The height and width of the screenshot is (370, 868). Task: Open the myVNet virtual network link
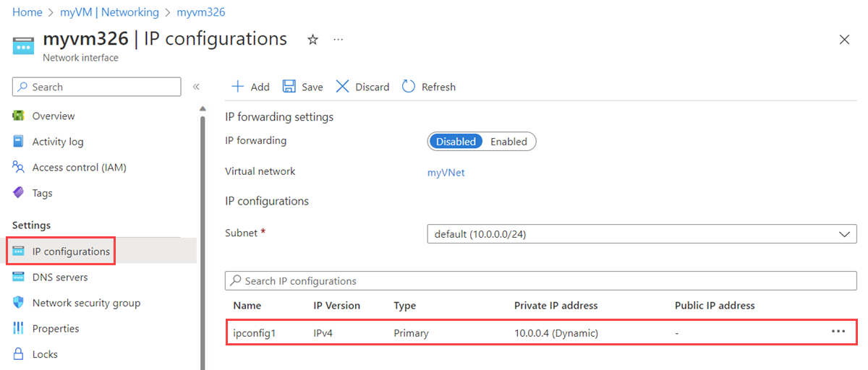point(446,172)
